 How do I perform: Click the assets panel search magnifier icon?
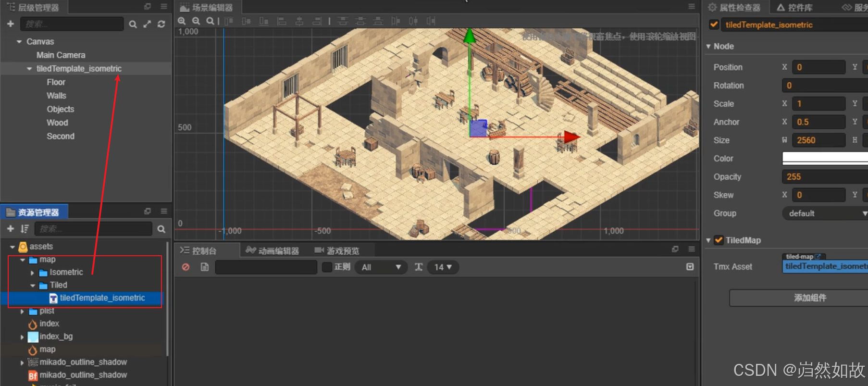161,229
